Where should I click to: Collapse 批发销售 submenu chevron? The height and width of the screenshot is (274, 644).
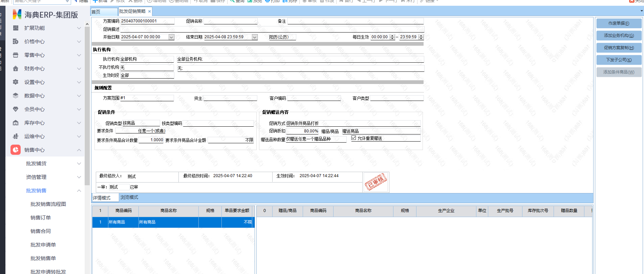tap(79, 191)
